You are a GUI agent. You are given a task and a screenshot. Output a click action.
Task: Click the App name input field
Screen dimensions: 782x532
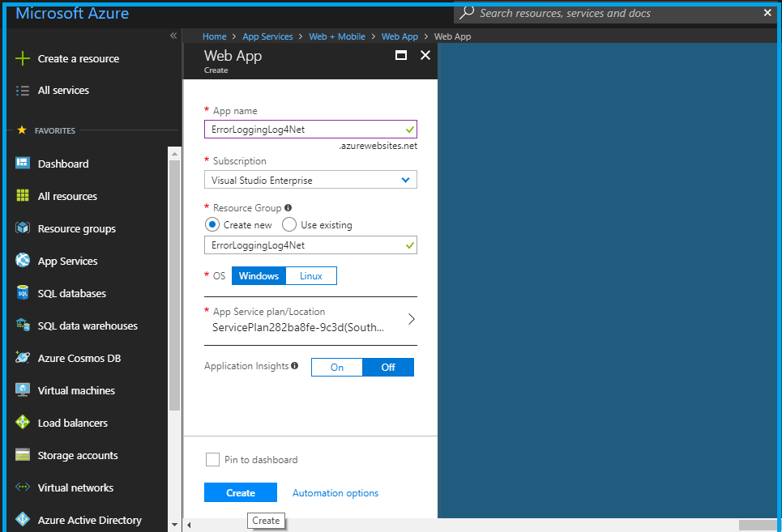click(310, 129)
